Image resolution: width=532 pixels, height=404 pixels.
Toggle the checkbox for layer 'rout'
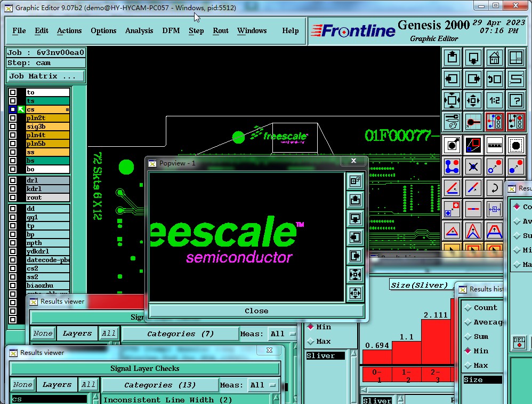[13, 197]
